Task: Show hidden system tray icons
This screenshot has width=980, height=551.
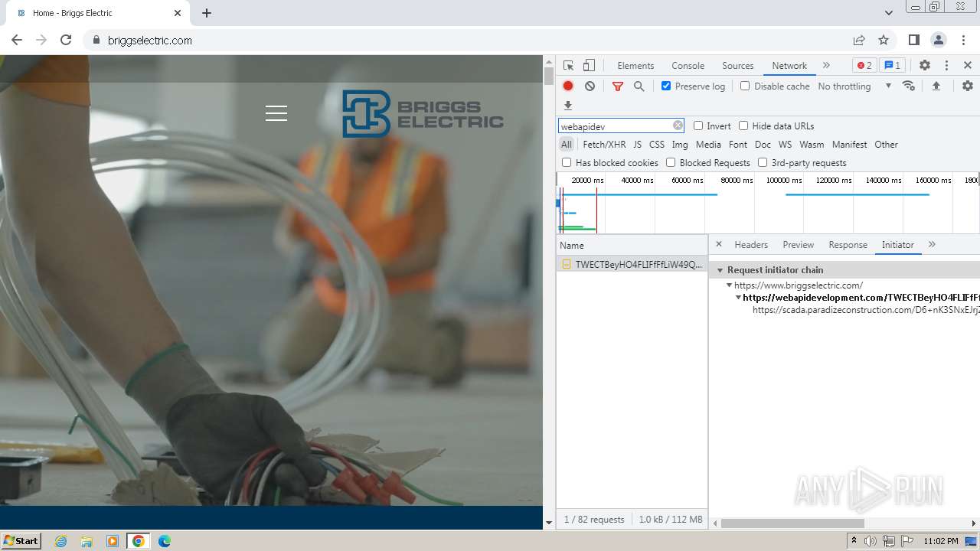Action: pyautogui.click(x=854, y=541)
